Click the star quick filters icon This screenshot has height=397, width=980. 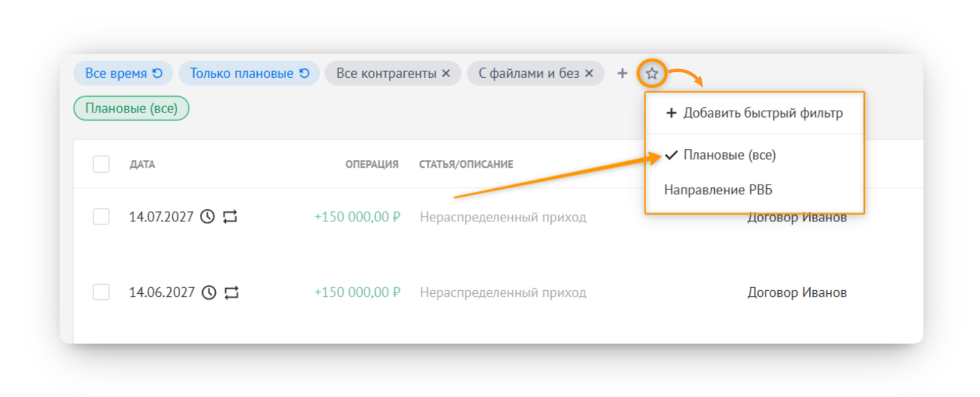[x=652, y=73]
